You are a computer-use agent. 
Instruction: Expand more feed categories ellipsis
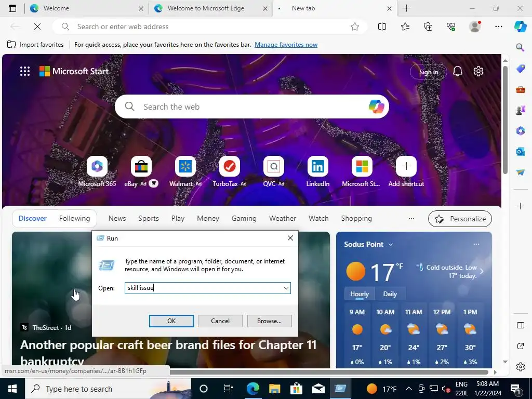pyautogui.click(x=411, y=219)
